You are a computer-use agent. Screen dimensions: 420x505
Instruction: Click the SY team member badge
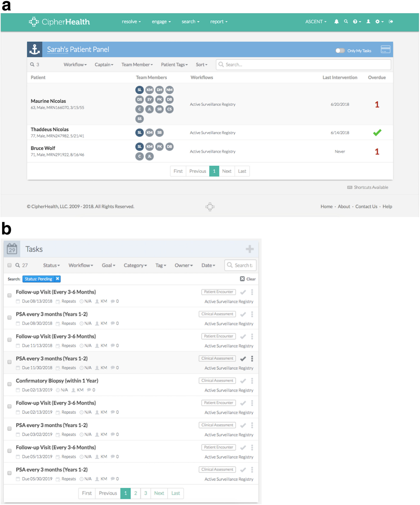[x=150, y=100]
